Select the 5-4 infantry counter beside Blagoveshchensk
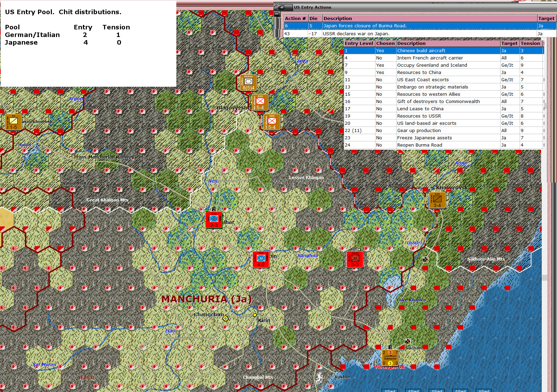Screen dimensions: 557x392 pyautogui.click(x=260, y=102)
